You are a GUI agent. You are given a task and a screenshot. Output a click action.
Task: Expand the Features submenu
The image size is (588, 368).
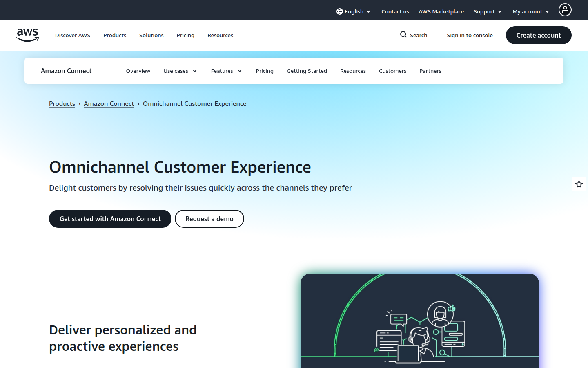tap(226, 71)
